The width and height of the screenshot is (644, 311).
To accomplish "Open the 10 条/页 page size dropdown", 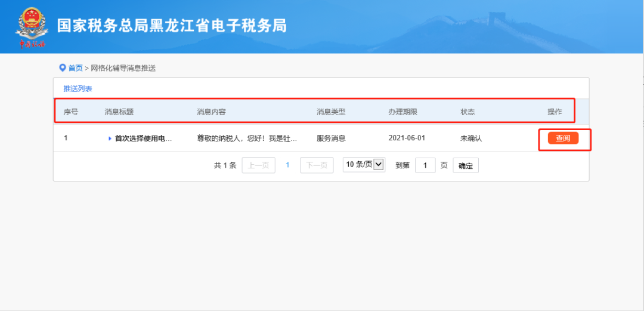I will pyautogui.click(x=364, y=165).
